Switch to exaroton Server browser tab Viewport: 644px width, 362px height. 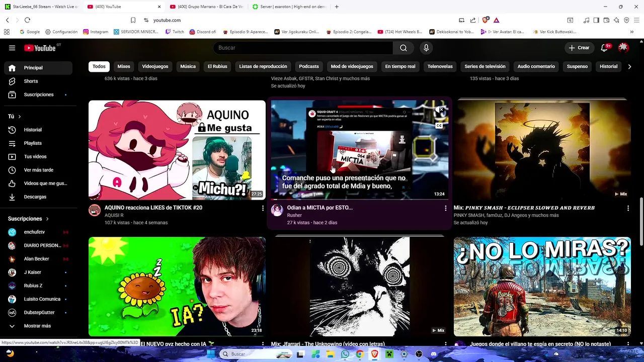289,7
